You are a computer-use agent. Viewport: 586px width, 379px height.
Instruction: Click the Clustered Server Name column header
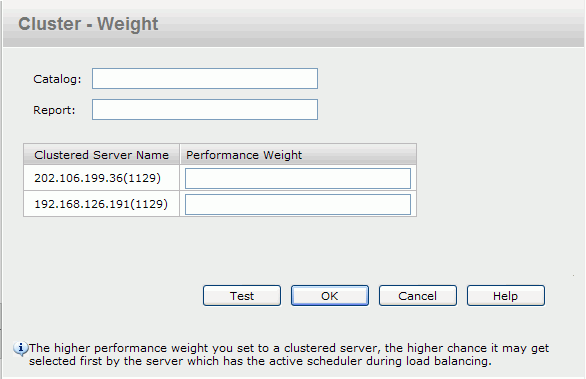[x=101, y=155]
